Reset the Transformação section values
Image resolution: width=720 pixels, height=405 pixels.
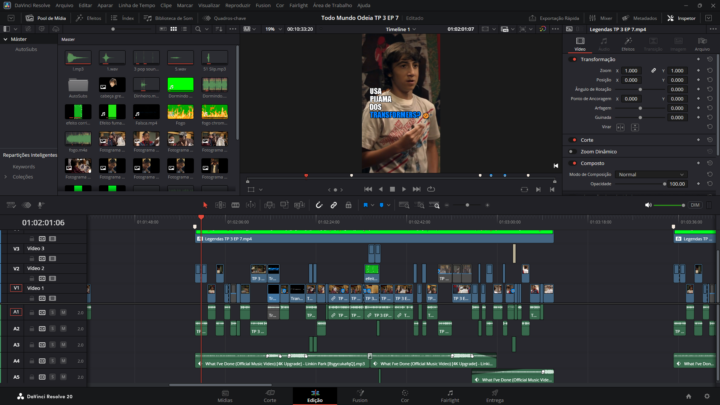pyautogui.click(x=709, y=60)
